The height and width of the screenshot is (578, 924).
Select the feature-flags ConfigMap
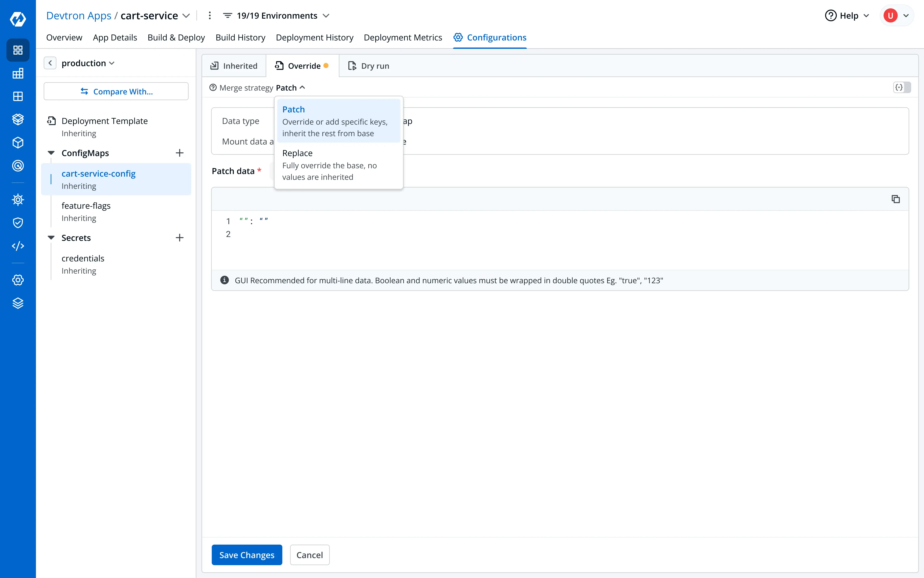pos(116,212)
